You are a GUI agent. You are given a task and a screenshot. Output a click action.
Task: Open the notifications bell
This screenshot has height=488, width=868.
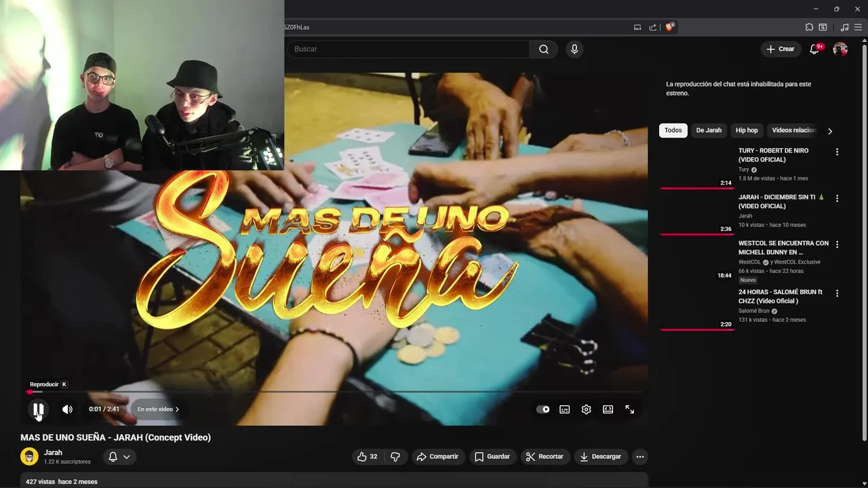click(x=815, y=49)
